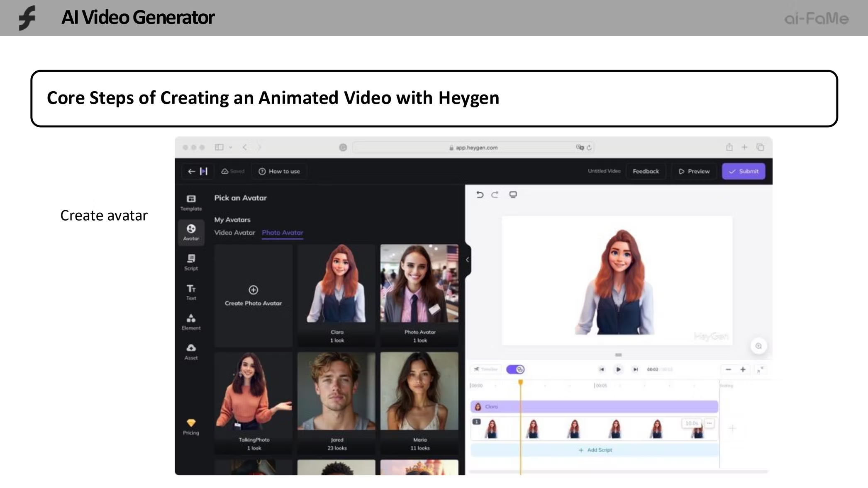
Task: Click the purple Submit button
Action: [744, 171]
